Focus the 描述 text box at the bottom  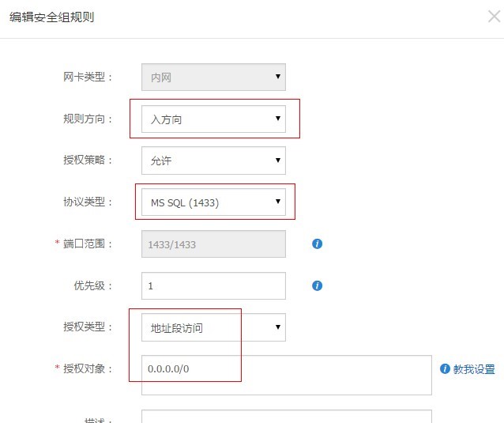point(287,416)
